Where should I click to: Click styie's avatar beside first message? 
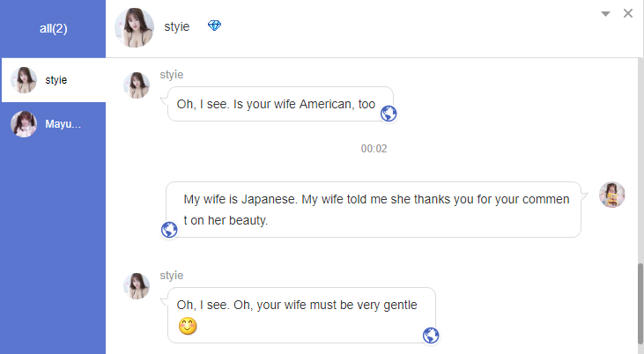click(x=137, y=85)
